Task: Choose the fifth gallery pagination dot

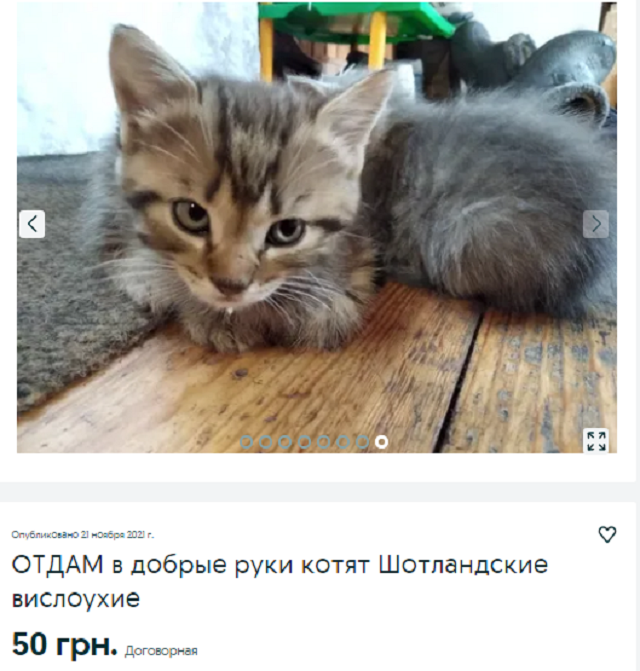Action: point(323,442)
